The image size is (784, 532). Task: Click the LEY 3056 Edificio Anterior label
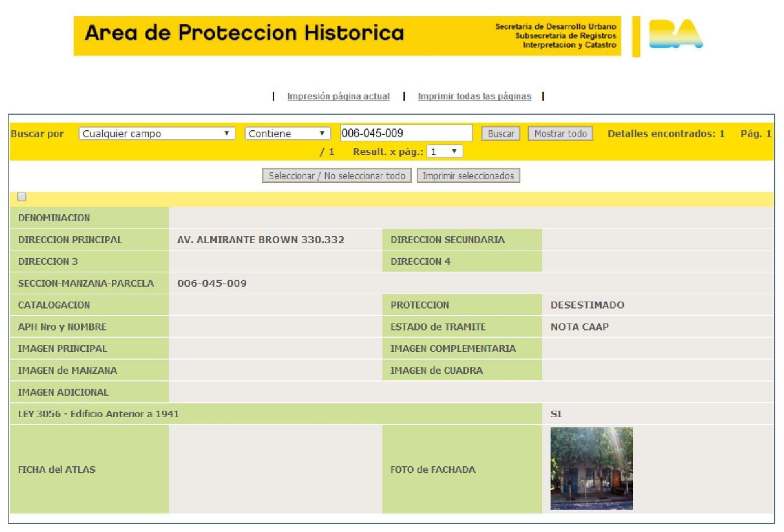[98, 414]
